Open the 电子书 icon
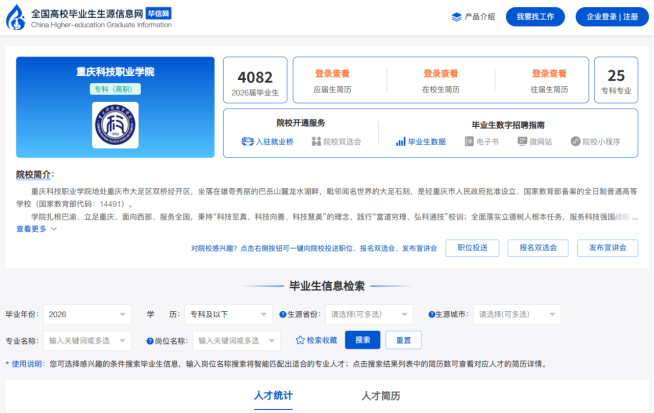The height and width of the screenshot is (413, 654). pyautogui.click(x=468, y=142)
